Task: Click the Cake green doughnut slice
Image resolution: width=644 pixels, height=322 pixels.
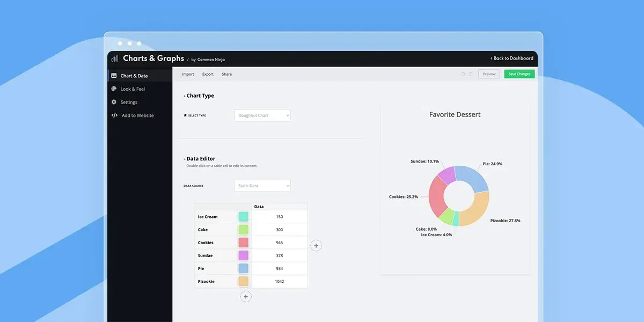Action: coord(447,216)
